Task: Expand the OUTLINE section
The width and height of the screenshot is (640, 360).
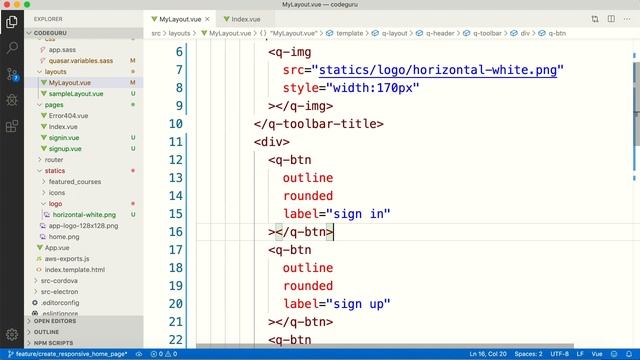Action: click(84, 332)
